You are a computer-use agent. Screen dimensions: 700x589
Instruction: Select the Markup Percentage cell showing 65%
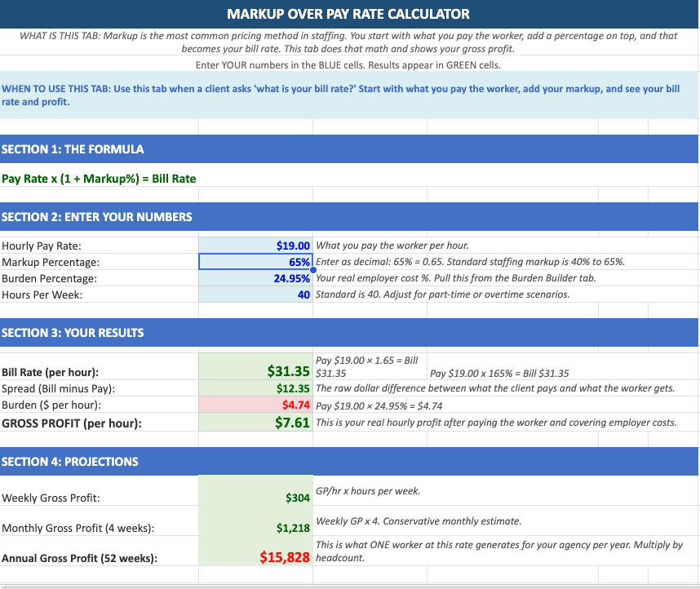tap(256, 262)
